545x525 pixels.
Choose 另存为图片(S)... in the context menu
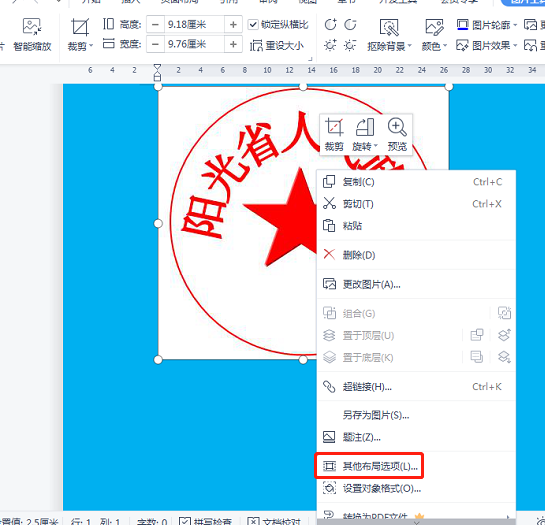(416, 415)
